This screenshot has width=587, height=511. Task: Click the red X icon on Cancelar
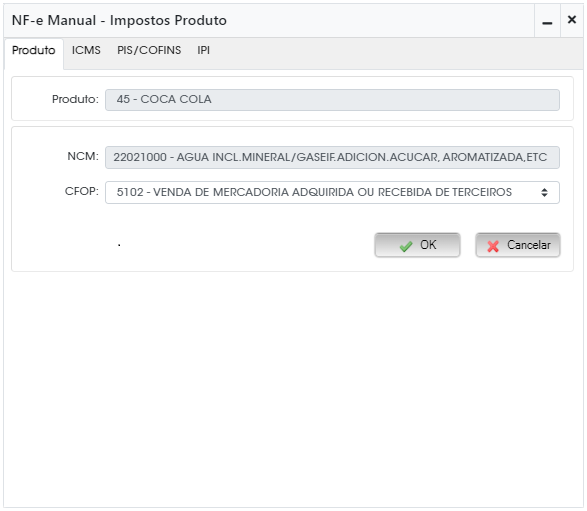pyautogui.click(x=493, y=246)
